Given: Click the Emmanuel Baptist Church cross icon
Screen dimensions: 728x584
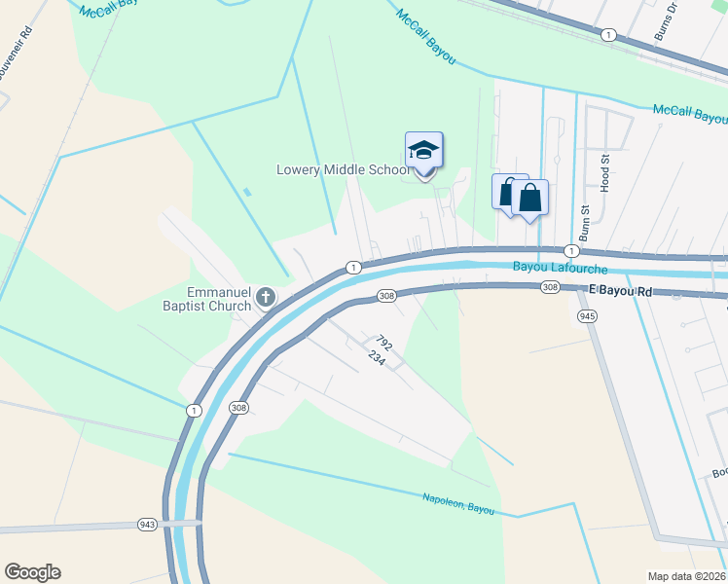Looking at the screenshot, I should point(266,297).
